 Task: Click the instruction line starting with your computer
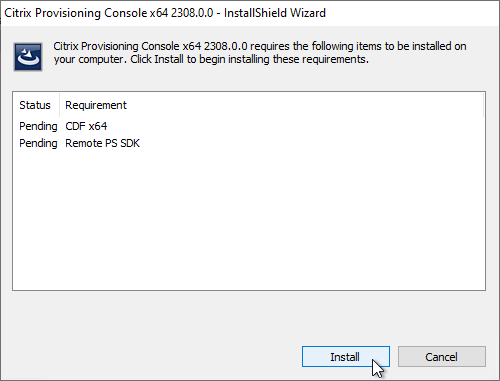(211, 59)
